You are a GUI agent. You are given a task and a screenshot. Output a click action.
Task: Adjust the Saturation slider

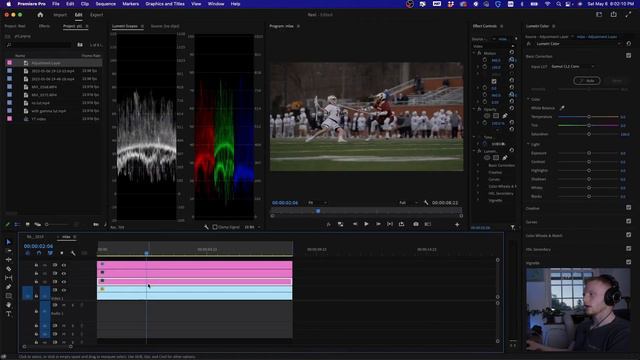tap(589, 134)
